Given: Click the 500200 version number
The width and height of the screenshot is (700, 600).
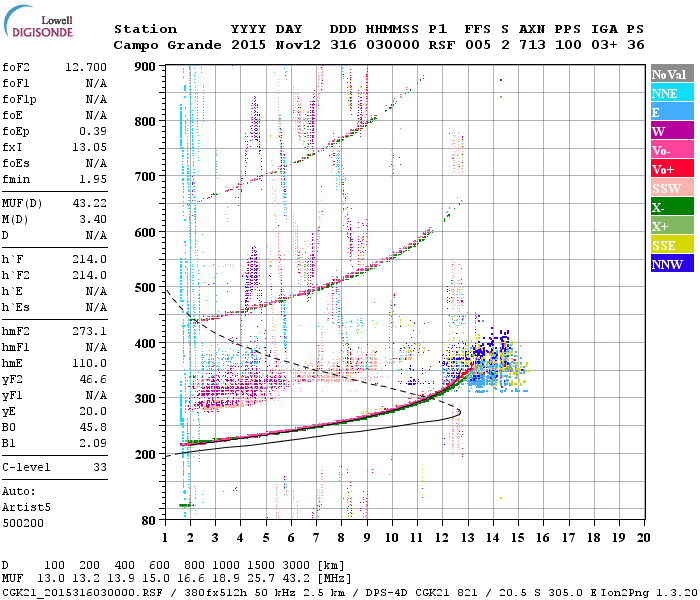Looking at the screenshot, I should tap(23, 523).
